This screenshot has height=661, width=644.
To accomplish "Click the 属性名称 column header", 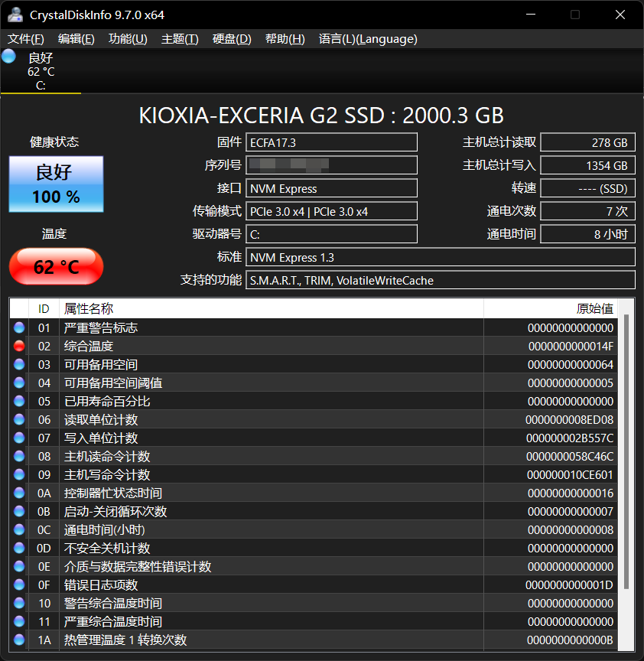I will (89, 308).
